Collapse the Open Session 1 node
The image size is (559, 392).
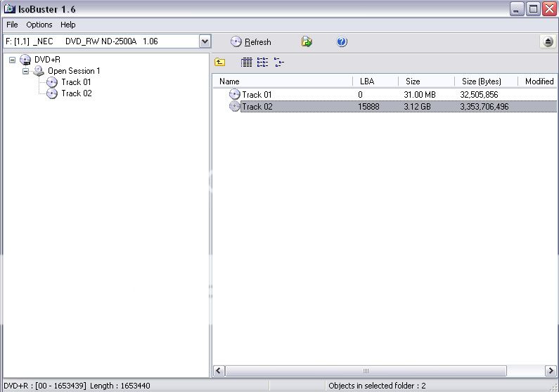pyautogui.click(x=25, y=71)
